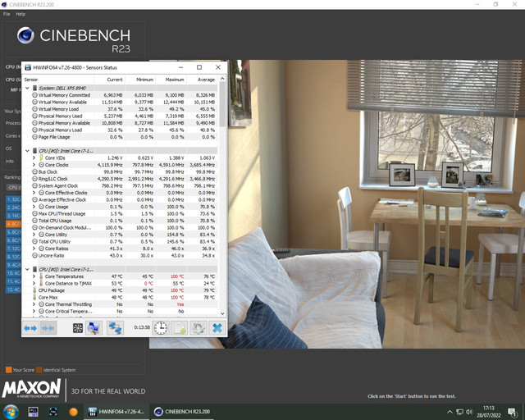Click the HWiNFO scrollbar down arrow
Viewport: 525px width, 420px height.
tap(222, 313)
